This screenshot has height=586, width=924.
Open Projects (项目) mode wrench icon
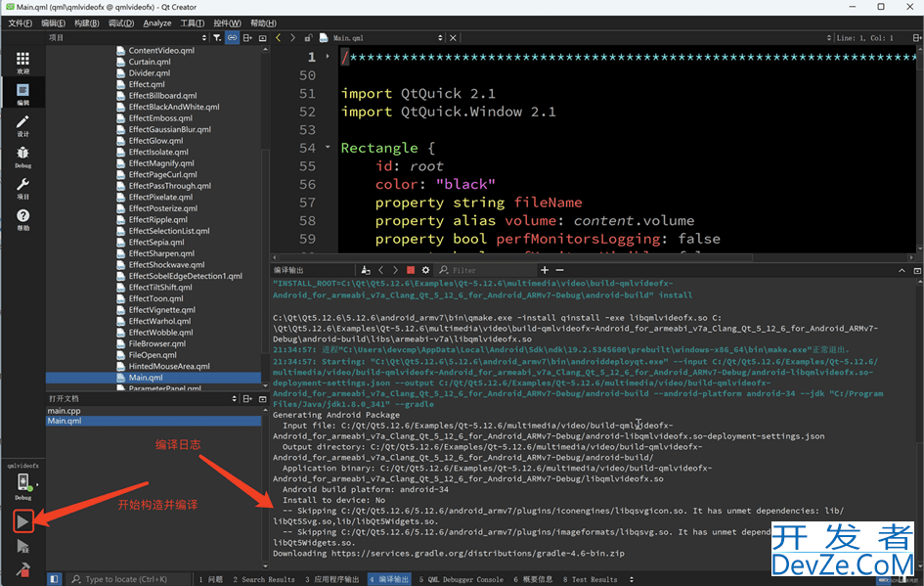pyautogui.click(x=22, y=188)
